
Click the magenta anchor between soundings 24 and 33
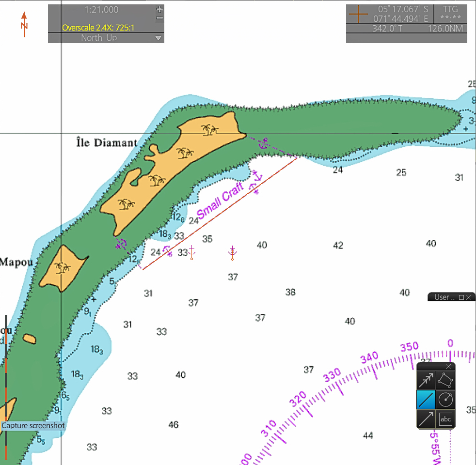click(x=167, y=251)
